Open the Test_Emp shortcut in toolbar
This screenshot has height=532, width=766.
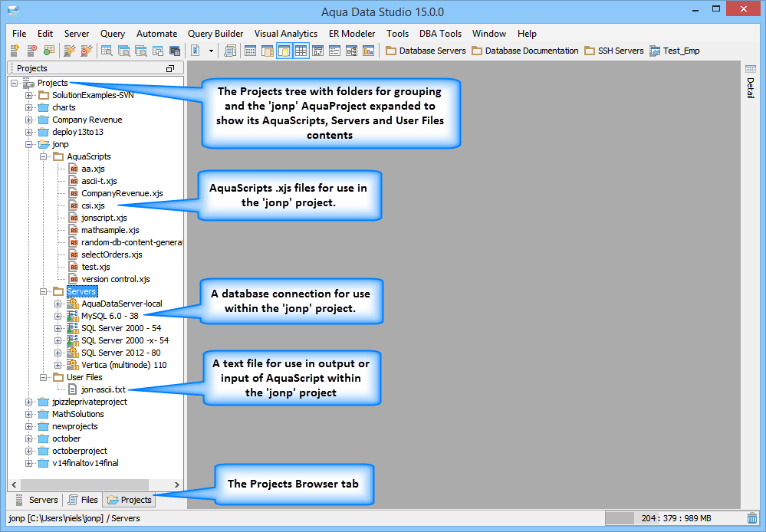click(675, 51)
